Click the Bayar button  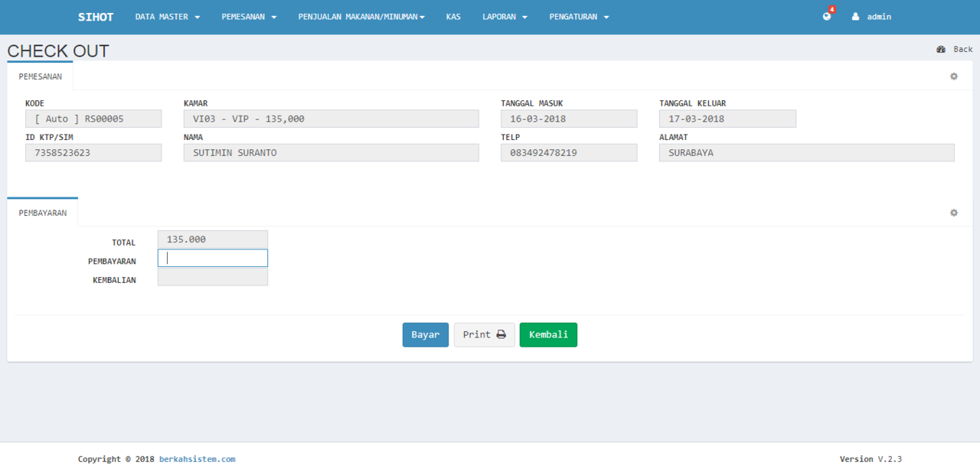click(x=425, y=334)
